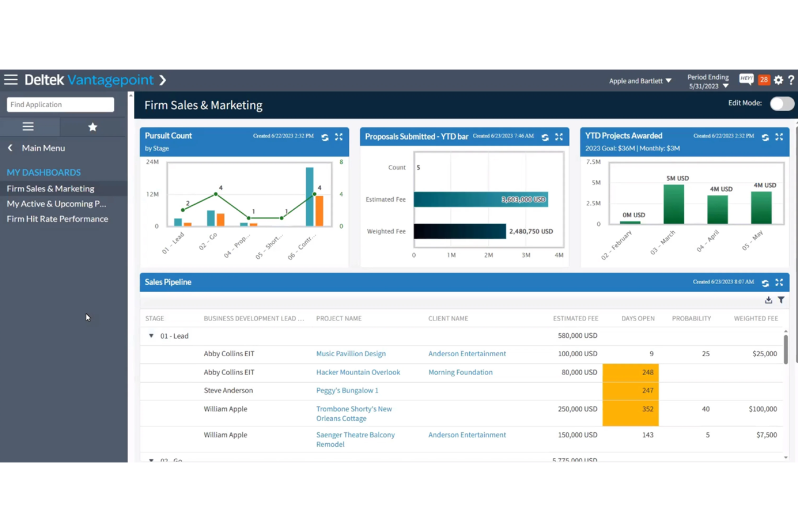
Task: Maximize Proposals Submitted YTD bar widget
Action: tap(559, 137)
